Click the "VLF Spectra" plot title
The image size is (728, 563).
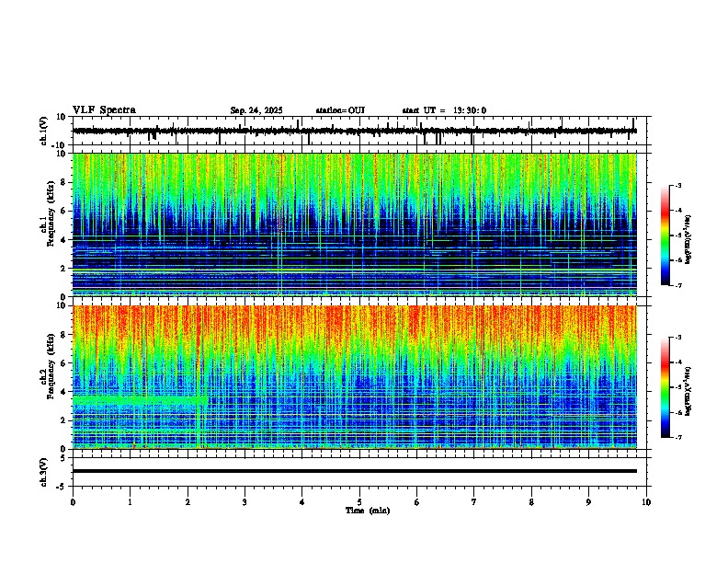104,110
